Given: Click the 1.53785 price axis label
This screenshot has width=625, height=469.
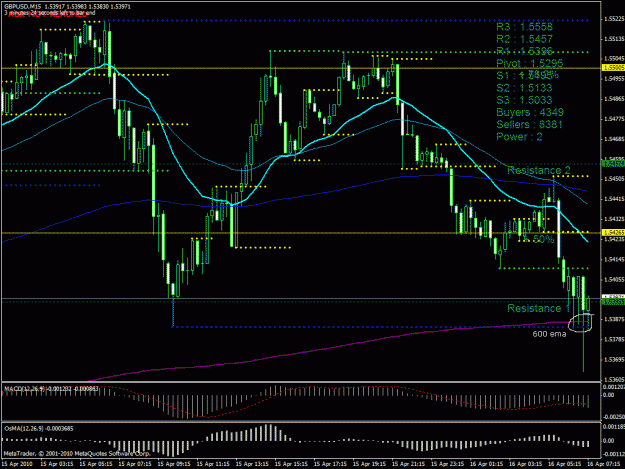Looking at the screenshot, I should pos(614,339).
